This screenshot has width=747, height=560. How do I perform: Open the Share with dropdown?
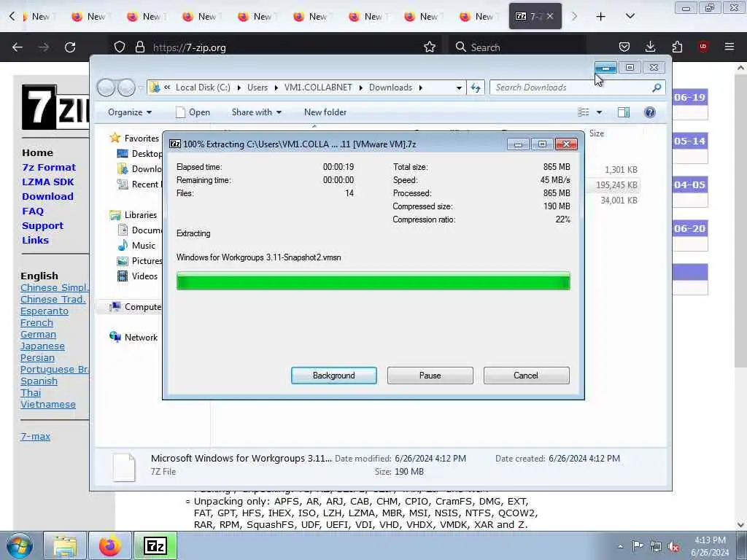(x=256, y=112)
